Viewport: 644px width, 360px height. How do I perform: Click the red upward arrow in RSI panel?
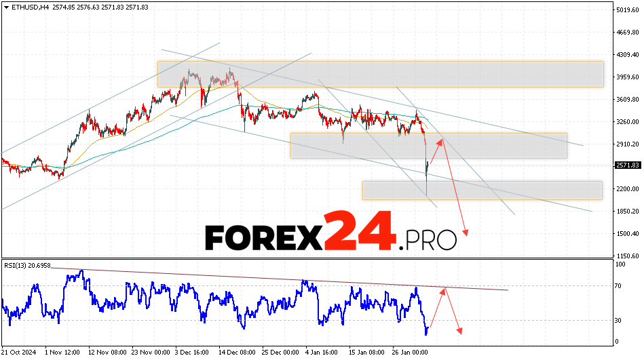tap(437, 308)
